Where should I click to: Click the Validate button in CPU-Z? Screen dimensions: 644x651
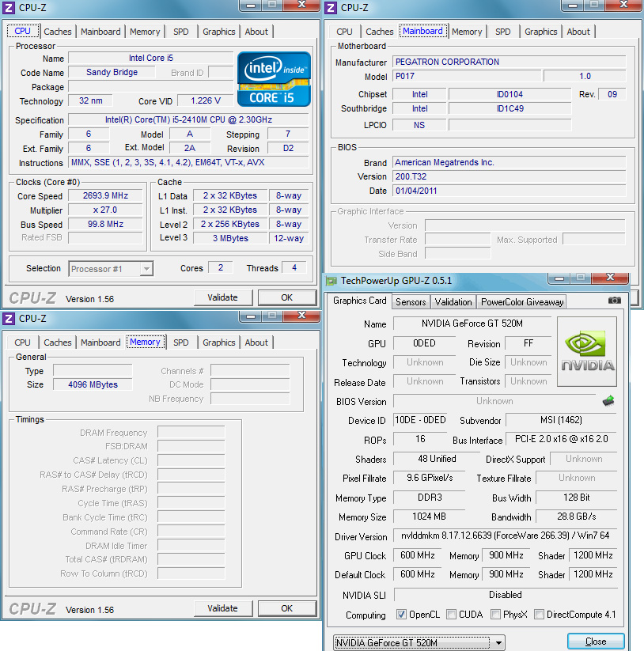pyautogui.click(x=223, y=297)
